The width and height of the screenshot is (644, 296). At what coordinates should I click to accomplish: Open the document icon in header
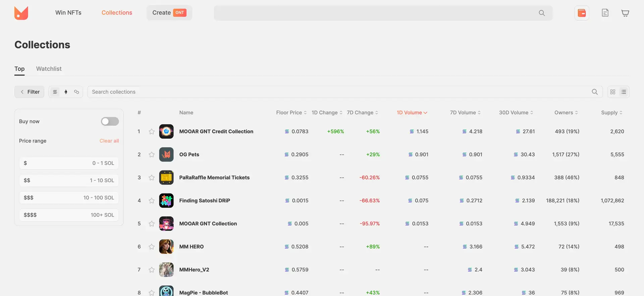tap(605, 13)
